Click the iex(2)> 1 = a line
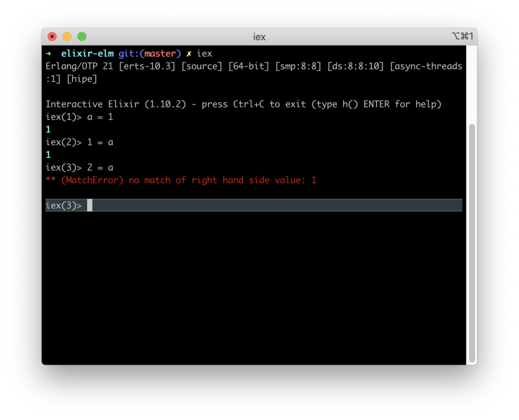Image resolution: width=519 pixels, height=420 pixels. point(80,142)
